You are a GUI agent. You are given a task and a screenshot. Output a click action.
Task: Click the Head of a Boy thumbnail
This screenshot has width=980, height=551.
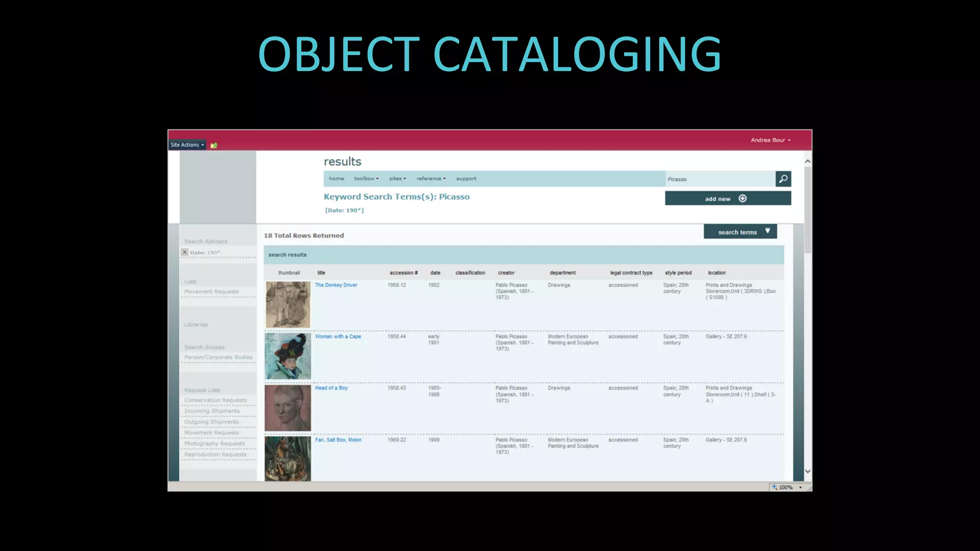tap(288, 408)
